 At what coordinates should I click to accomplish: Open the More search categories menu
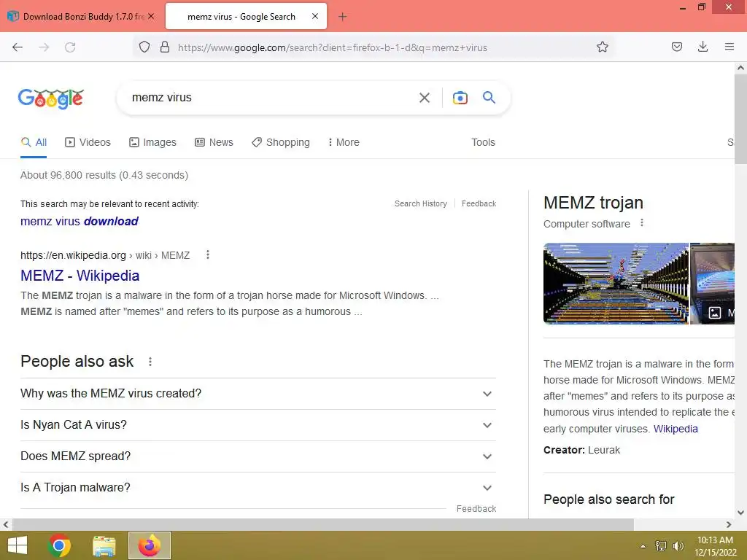[344, 142]
